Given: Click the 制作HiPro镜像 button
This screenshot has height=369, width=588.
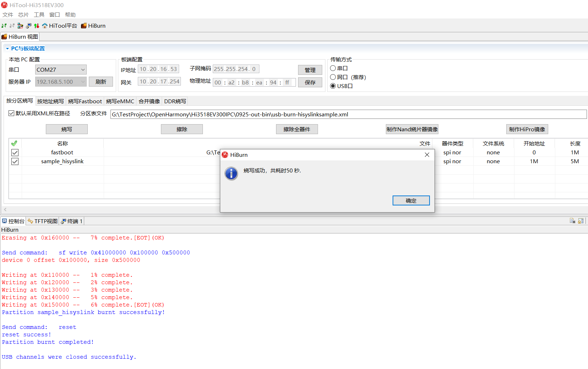Looking at the screenshot, I should pos(527,129).
